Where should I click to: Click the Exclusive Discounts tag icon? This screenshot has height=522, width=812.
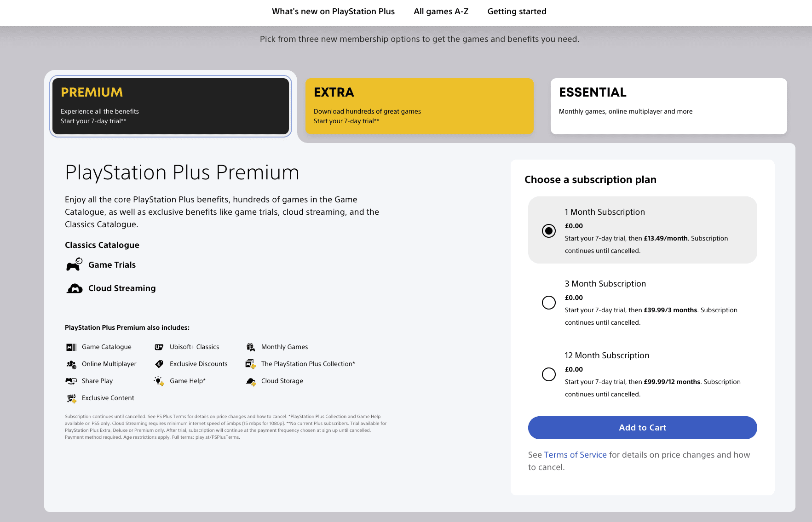coord(159,364)
